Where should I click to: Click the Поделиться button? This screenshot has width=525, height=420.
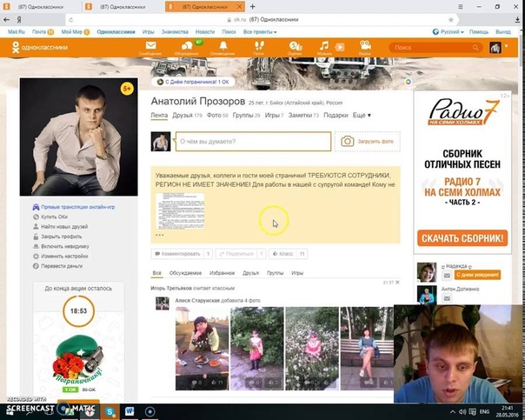pos(241,254)
